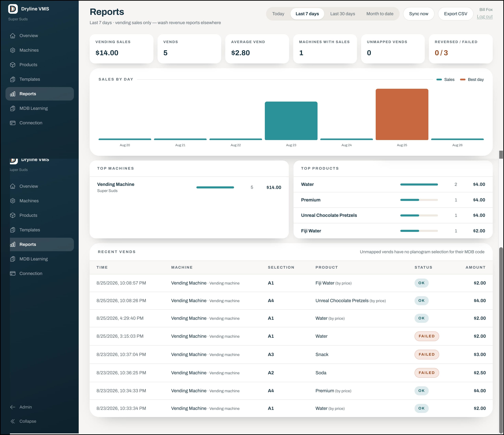Click the MDB Learning icon in the upper sidebar
504x435 pixels.
13,108
